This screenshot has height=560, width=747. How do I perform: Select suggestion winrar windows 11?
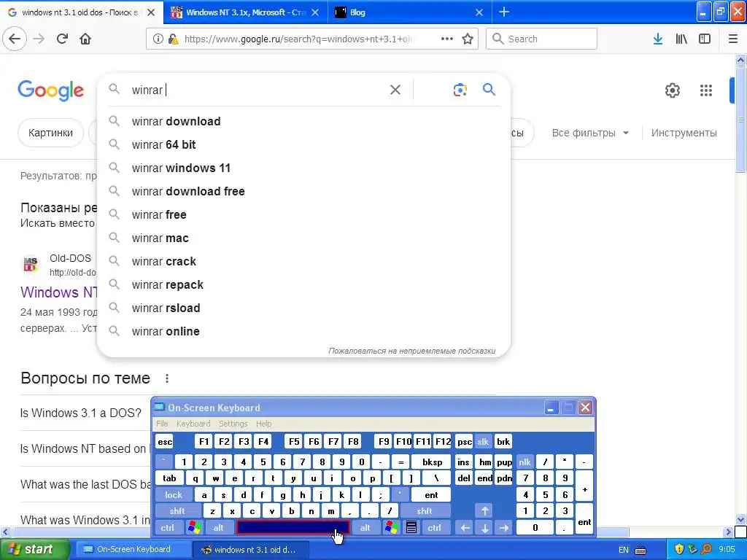303,168
